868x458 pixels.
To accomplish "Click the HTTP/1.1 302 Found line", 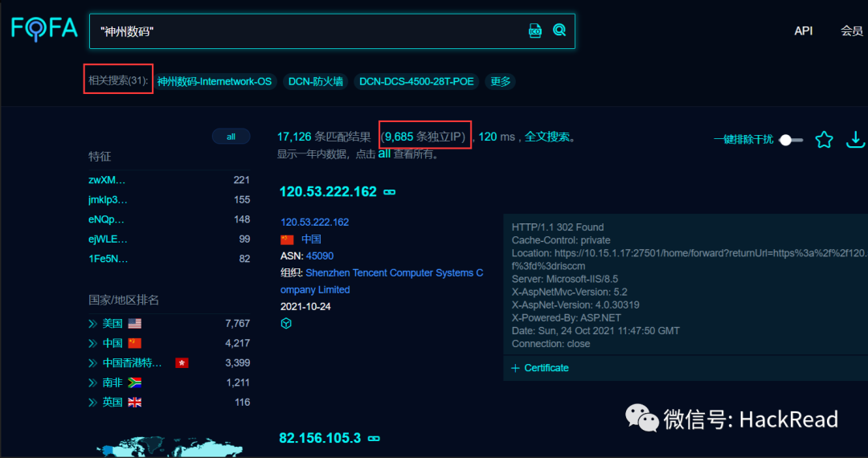I will click(558, 227).
